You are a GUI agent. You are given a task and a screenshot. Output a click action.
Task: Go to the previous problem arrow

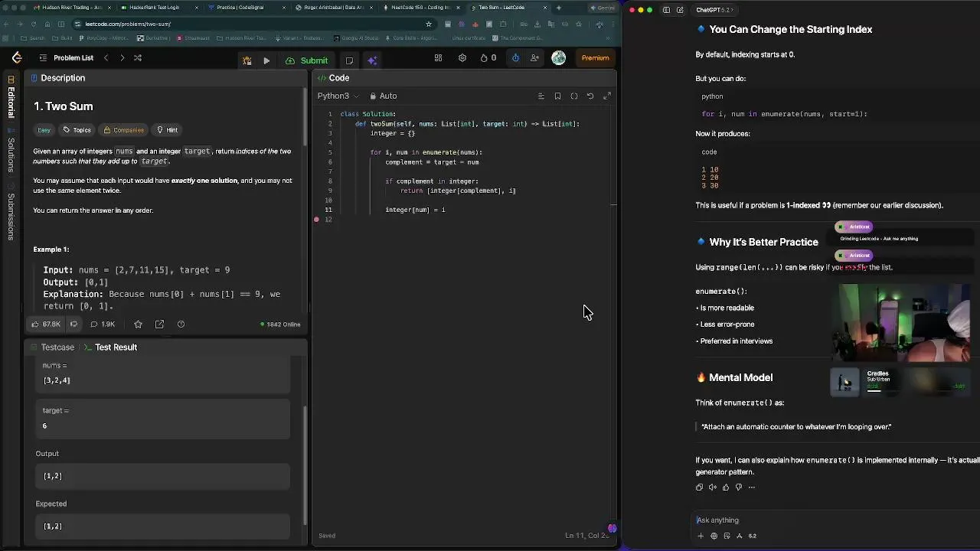click(106, 58)
